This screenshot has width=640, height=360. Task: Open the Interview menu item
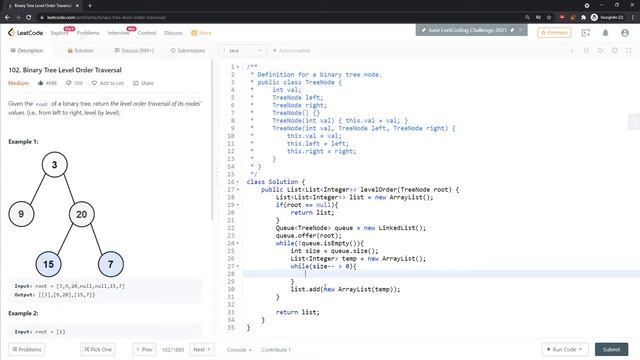118,33
